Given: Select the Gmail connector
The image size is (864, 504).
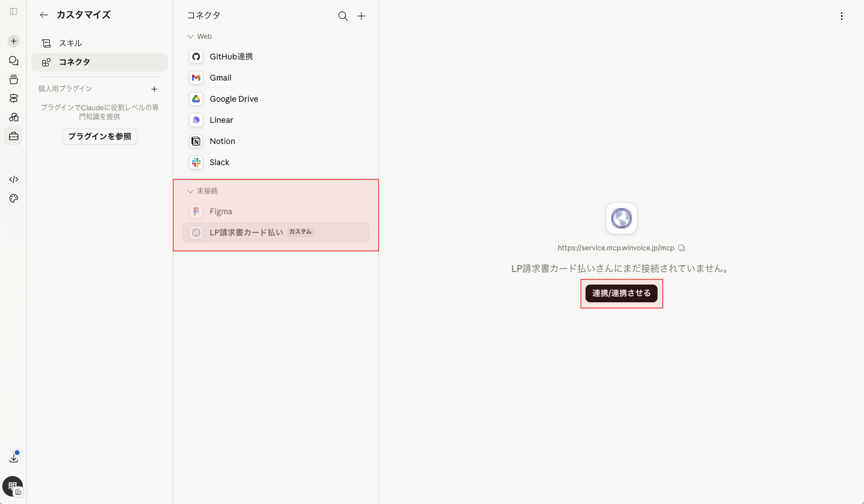Looking at the screenshot, I should (276, 78).
